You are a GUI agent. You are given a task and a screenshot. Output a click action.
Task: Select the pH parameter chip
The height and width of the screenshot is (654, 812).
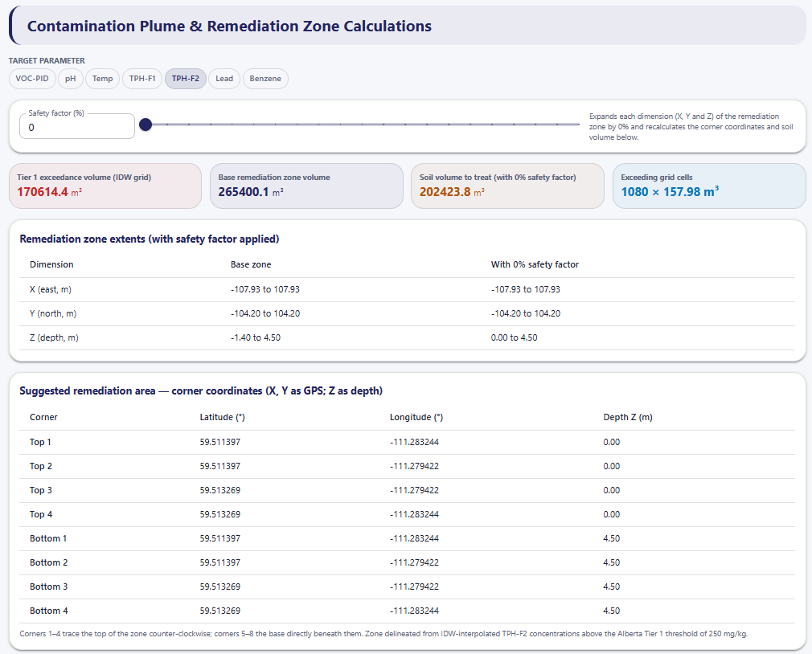click(x=71, y=79)
